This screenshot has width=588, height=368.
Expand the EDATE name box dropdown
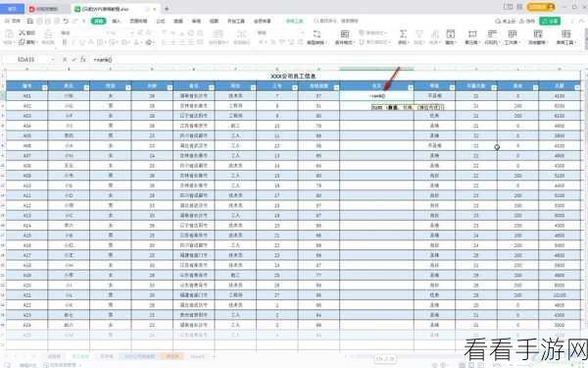[x=53, y=59]
